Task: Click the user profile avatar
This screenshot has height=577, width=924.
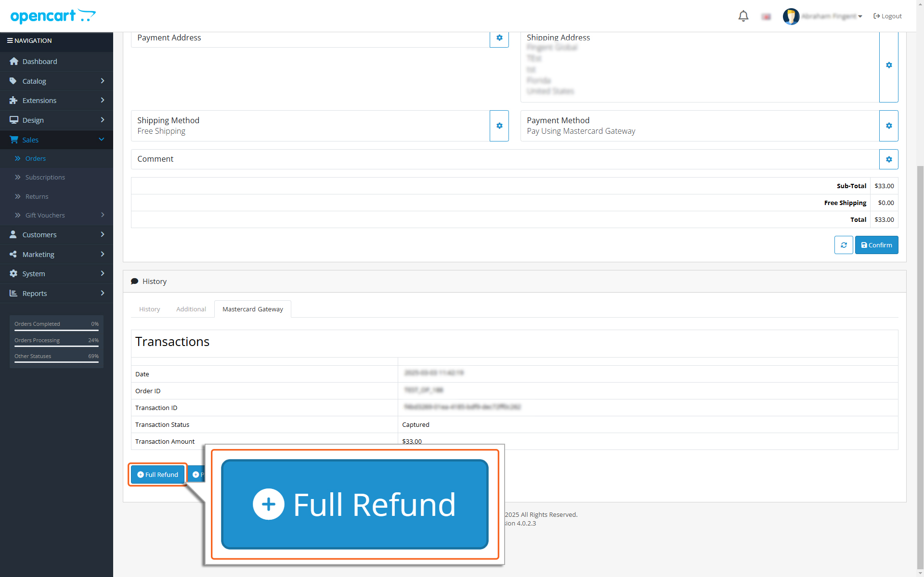Action: pos(791,16)
